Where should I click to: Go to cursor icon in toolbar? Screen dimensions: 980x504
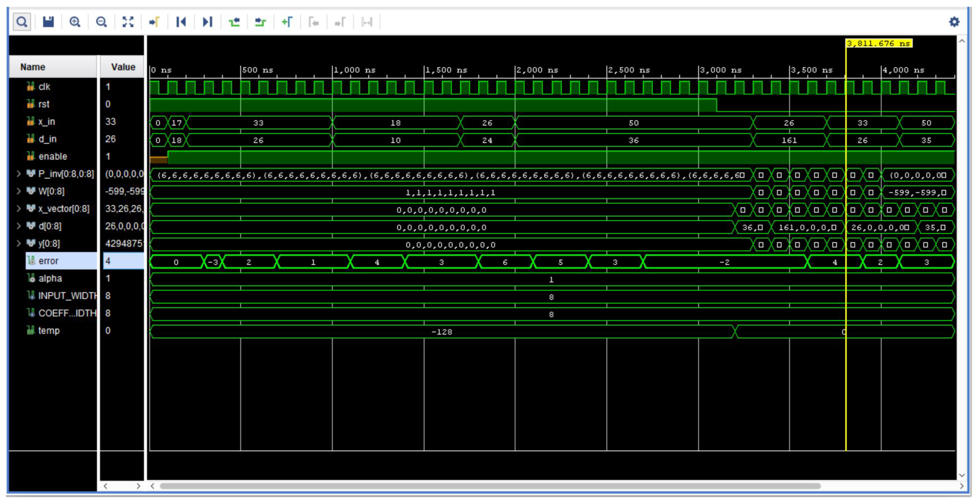[154, 22]
